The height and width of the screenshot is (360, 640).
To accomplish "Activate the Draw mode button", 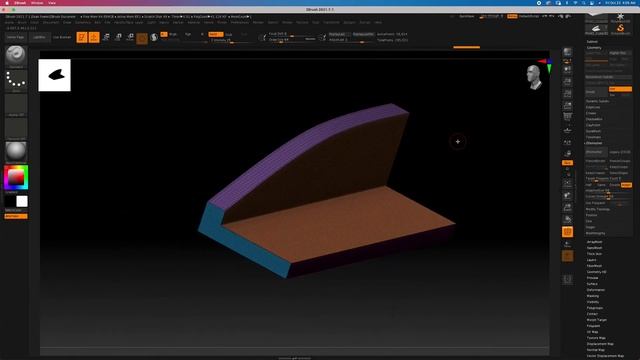I will [x=94, y=37].
